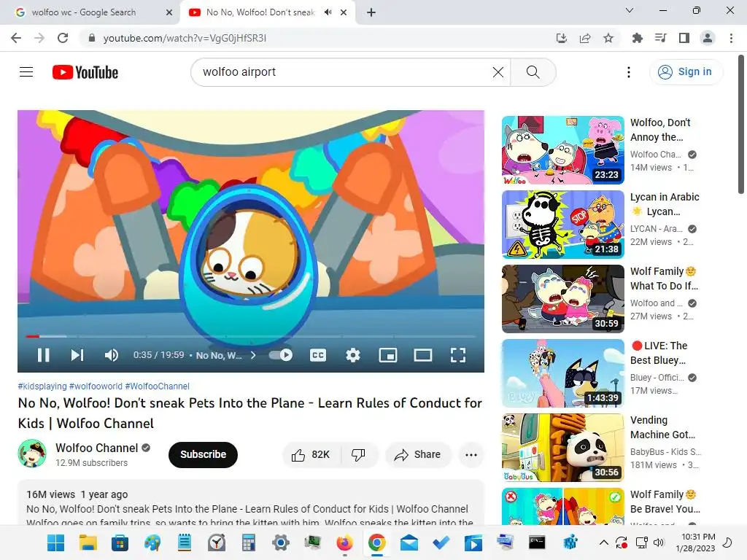Screen dimensions: 747x560
Task: Open a new browser tab
Action: pos(371,12)
